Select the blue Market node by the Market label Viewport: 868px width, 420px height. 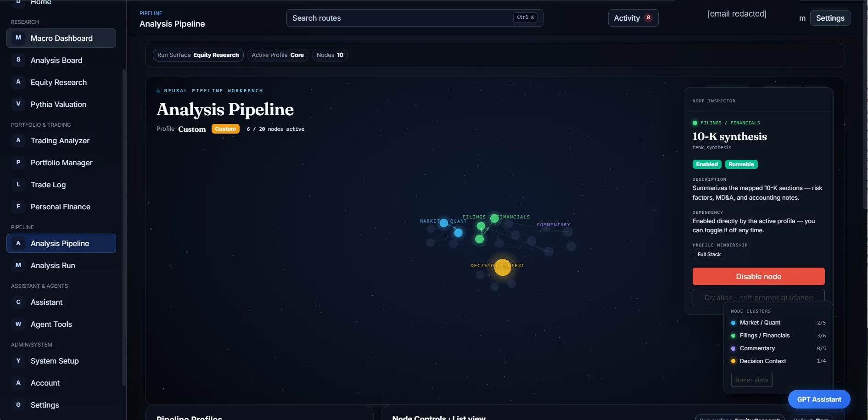pyautogui.click(x=444, y=223)
